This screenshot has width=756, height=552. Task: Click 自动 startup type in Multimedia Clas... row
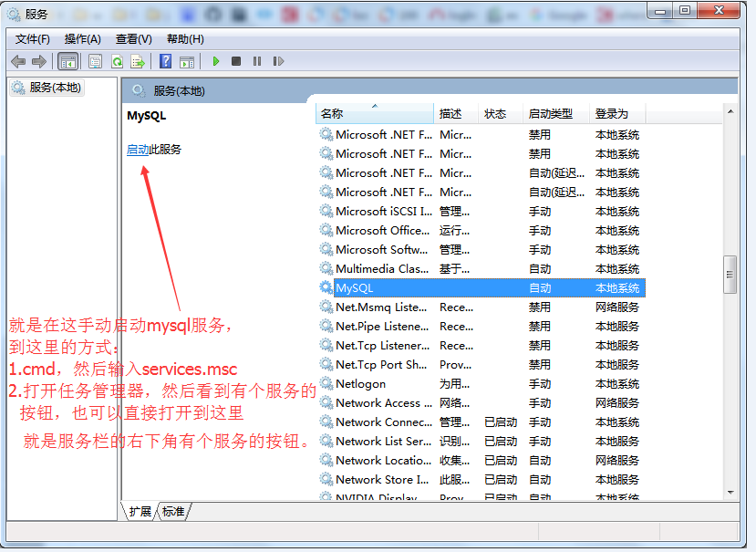point(540,269)
